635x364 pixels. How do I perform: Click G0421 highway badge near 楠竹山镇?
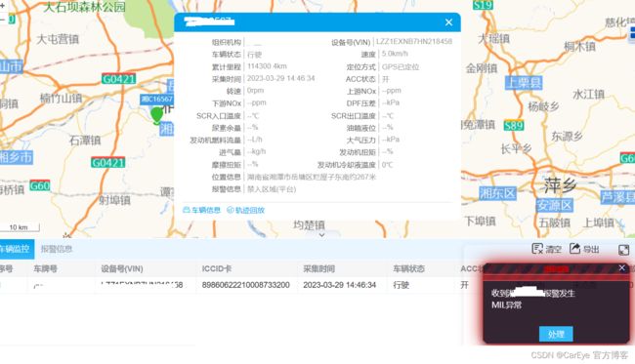(118, 79)
